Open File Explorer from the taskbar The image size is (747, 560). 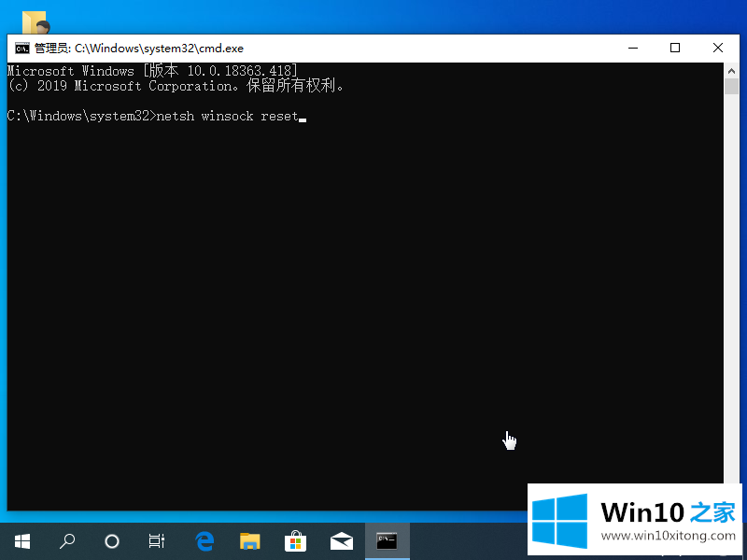[249, 540]
